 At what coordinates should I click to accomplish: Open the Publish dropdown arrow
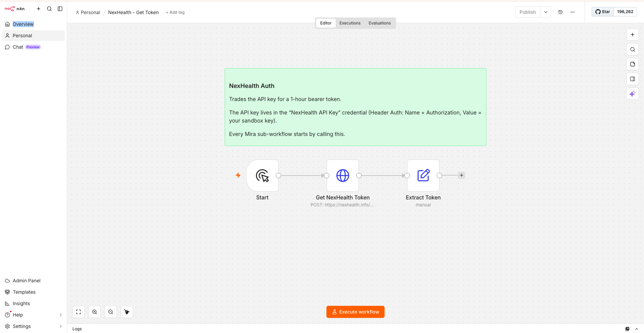[x=546, y=12]
